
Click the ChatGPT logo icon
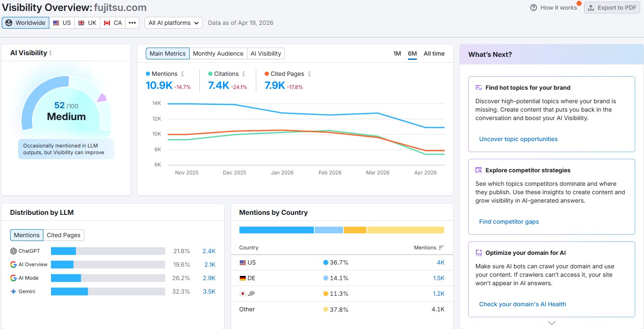[x=13, y=251]
